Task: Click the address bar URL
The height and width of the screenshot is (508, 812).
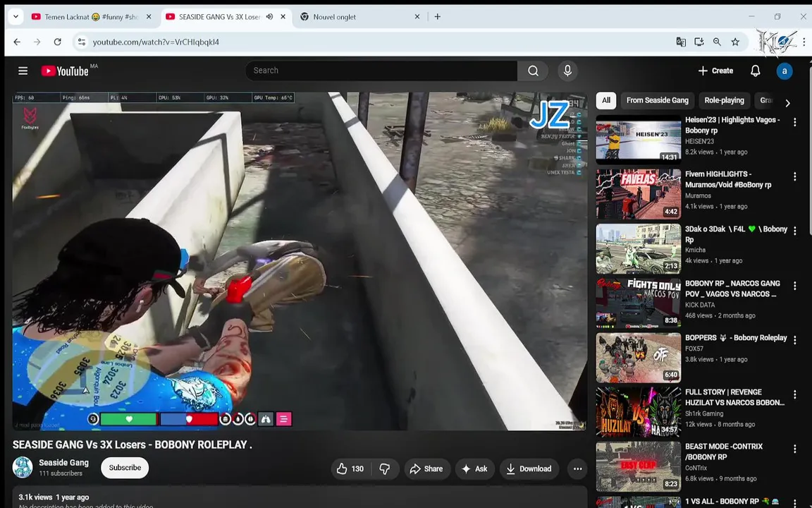Action: pyautogui.click(x=156, y=42)
